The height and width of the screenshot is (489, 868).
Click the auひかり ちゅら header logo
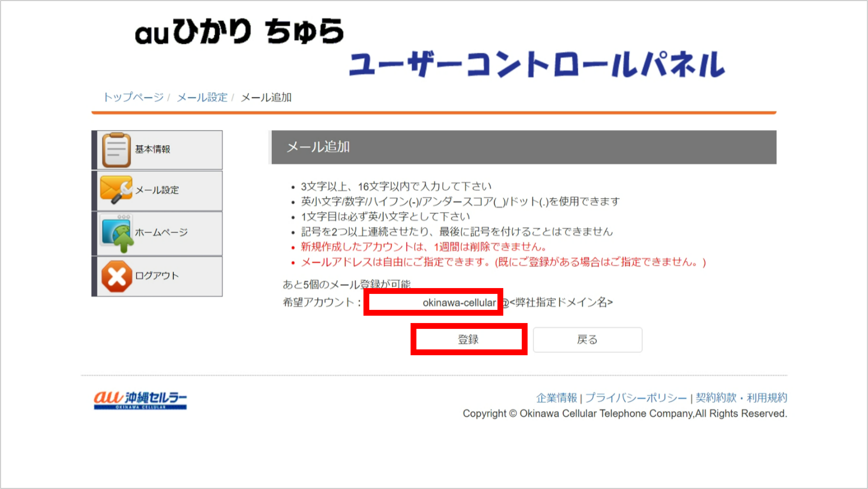coord(239,31)
